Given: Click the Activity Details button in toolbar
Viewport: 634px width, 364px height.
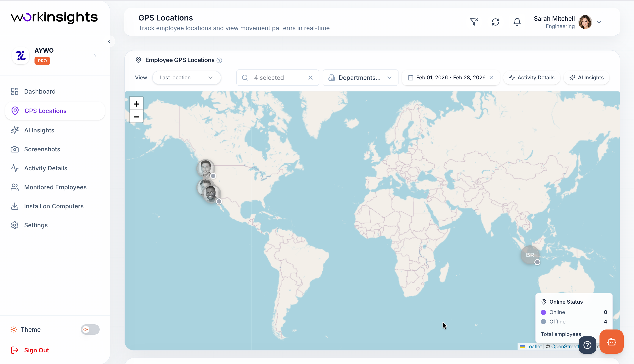Looking at the screenshot, I should [532, 78].
